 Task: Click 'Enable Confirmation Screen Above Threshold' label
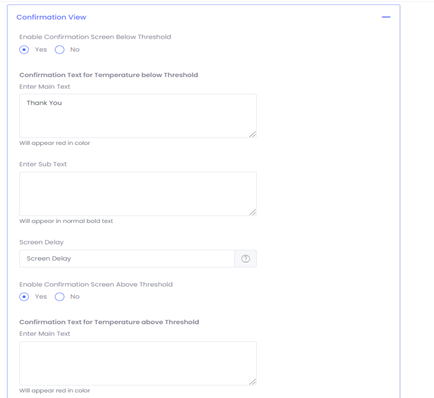pyautogui.click(x=96, y=284)
